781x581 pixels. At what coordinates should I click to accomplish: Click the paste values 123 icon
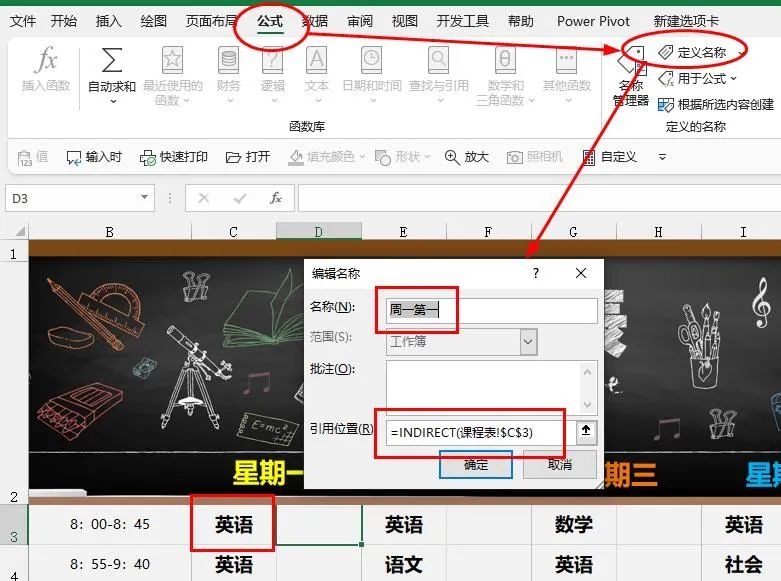(x=25, y=158)
